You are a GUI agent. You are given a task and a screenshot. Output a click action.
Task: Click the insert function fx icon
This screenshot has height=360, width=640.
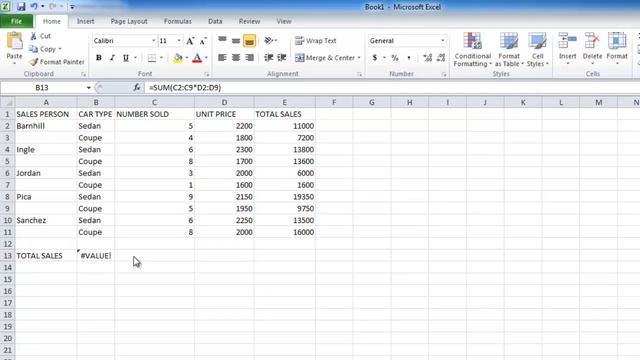pos(137,87)
